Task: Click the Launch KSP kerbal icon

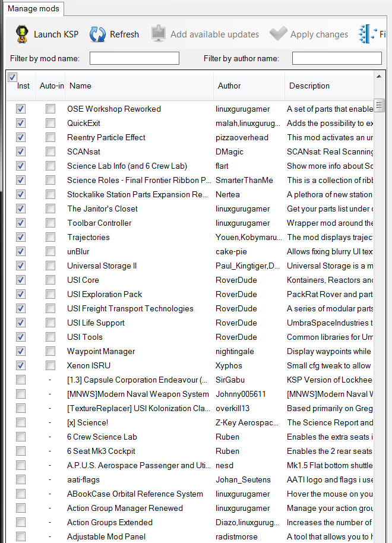Action: [22, 34]
